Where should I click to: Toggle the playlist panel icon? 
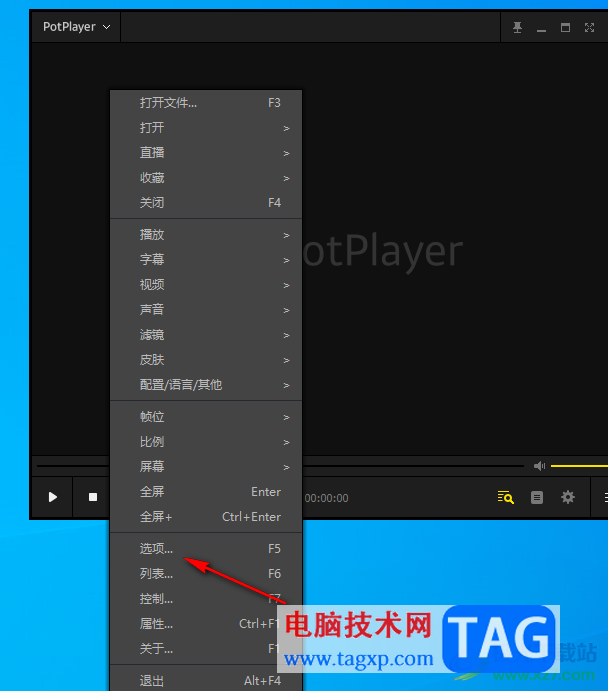pyautogui.click(x=537, y=497)
